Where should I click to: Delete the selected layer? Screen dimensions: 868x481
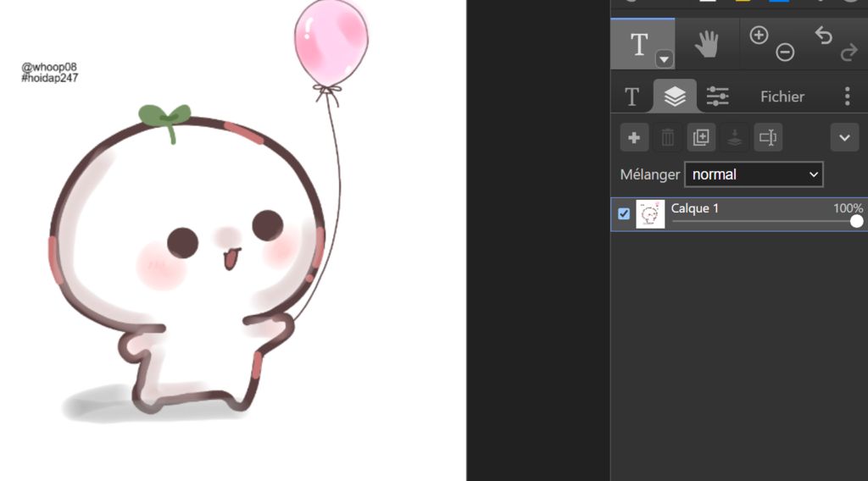pyautogui.click(x=668, y=138)
